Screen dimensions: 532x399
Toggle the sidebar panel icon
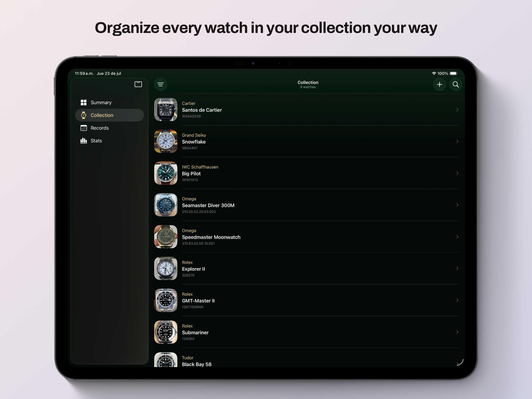138,84
